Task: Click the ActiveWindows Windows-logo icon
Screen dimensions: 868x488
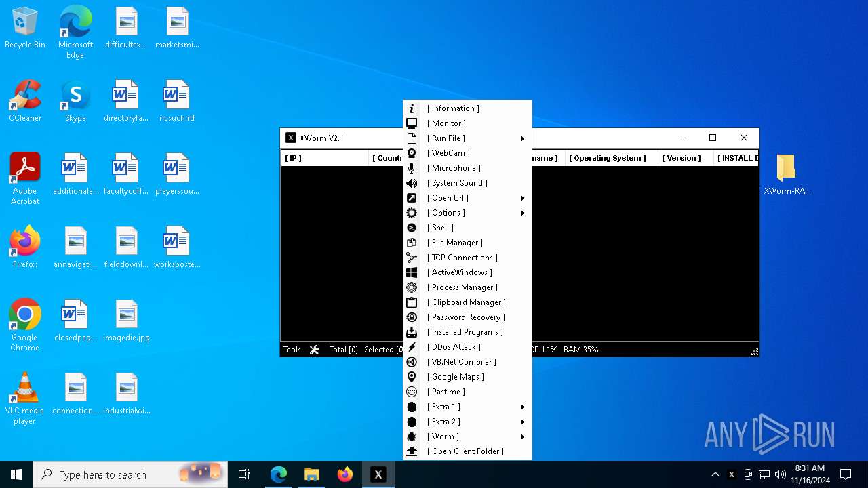Action: 412,272
